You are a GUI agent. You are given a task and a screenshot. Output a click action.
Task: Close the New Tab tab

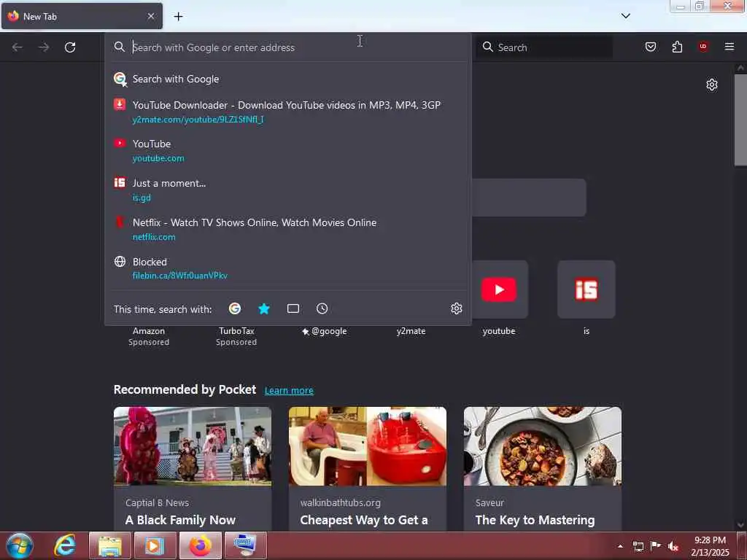click(151, 16)
